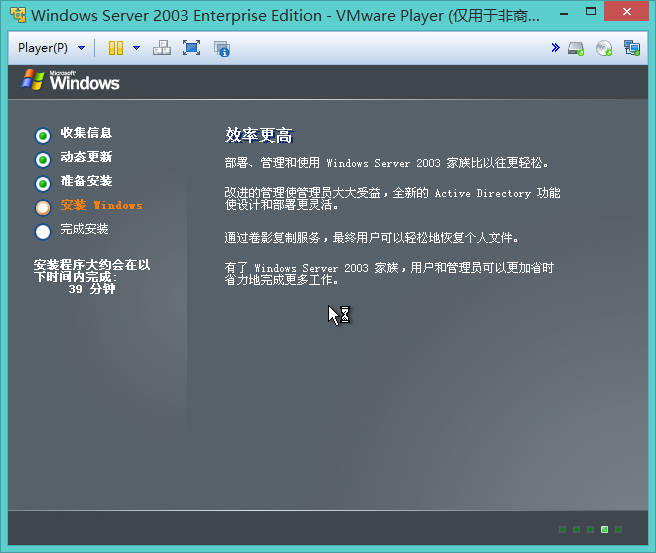Viewport: 656px width, 553px height.
Task: Click the blue double-chevron expand devices icon
Action: 555,48
